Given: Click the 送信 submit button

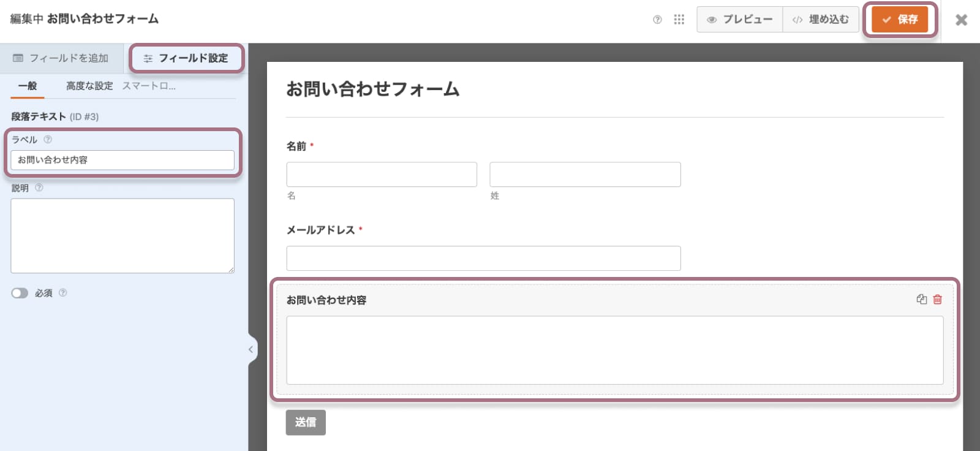Looking at the screenshot, I should [306, 423].
